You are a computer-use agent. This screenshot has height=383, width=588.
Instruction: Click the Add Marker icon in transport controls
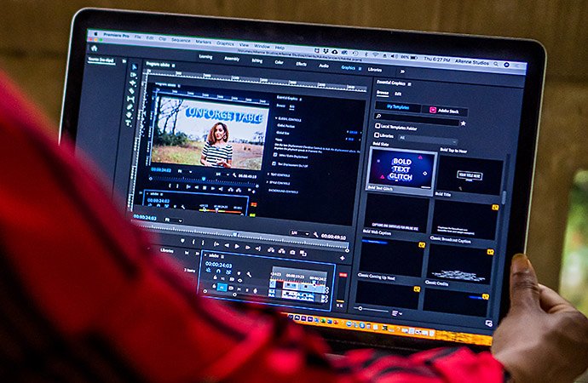tap(182, 241)
